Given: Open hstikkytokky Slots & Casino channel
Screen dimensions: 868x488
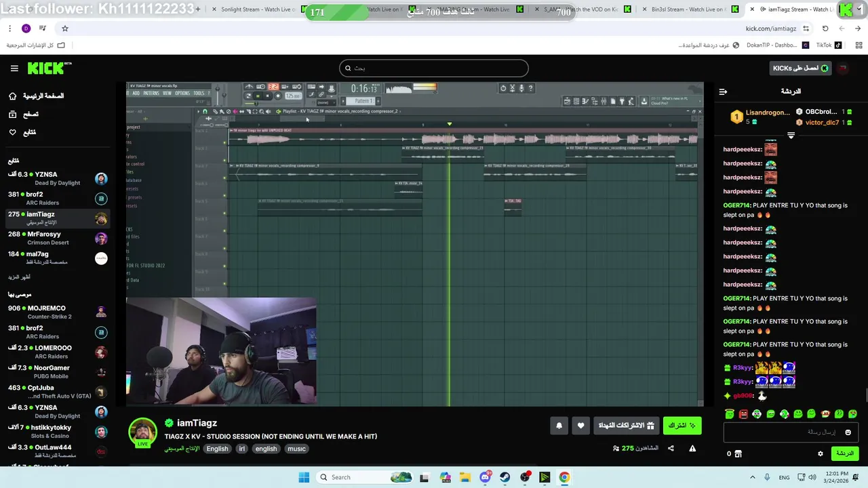Looking at the screenshot, I should click(x=58, y=432).
